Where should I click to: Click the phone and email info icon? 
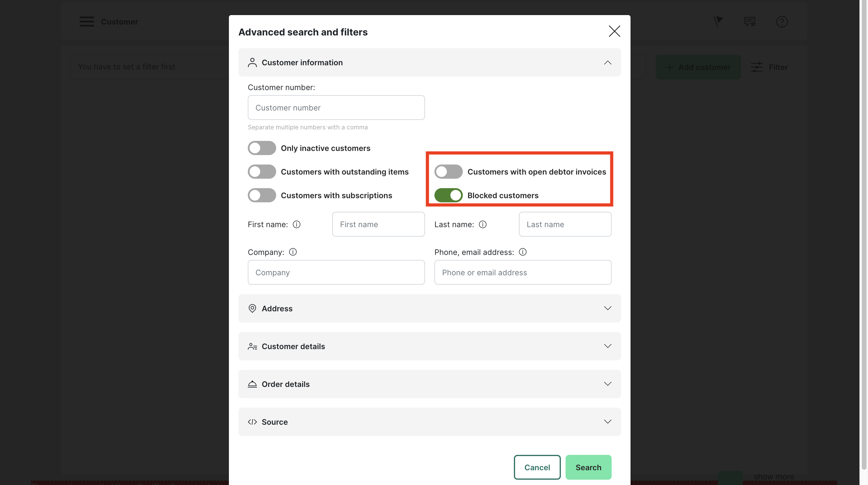523,252
